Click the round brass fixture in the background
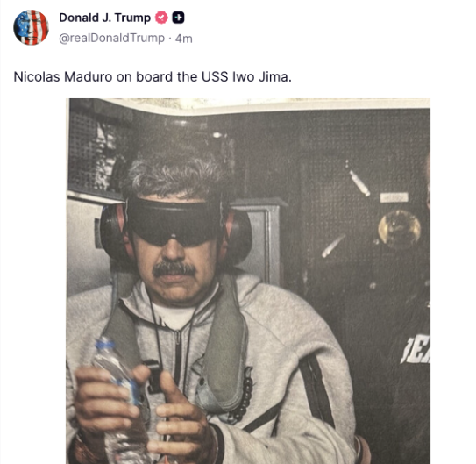This screenshot has width=476, height=464. 399,229
